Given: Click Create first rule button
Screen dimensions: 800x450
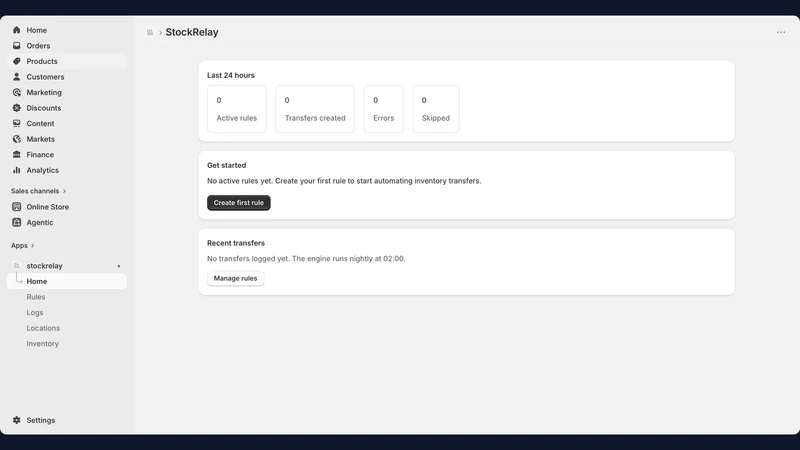Looking at the screenshot, I should [238, 203].
